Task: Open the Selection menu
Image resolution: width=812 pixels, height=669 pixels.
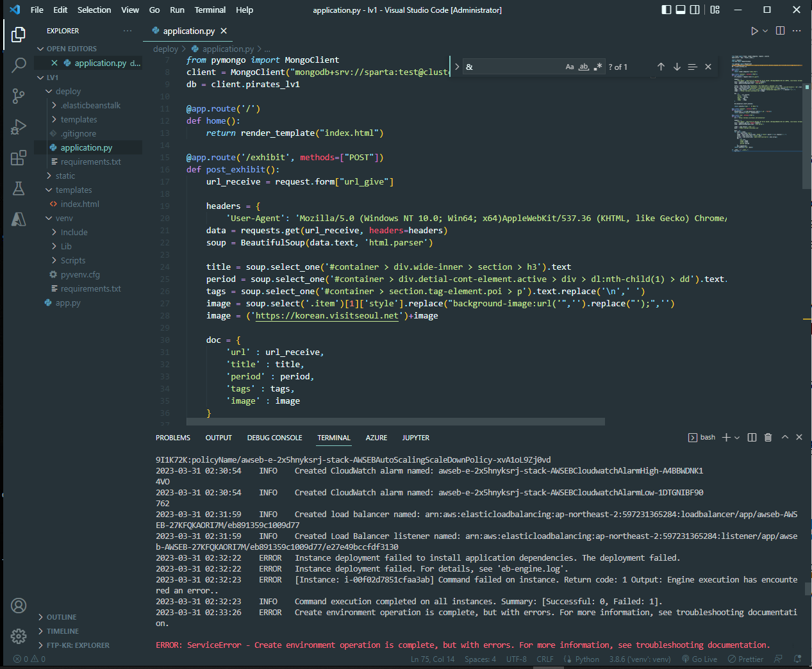Action: [x=94, y=10]
